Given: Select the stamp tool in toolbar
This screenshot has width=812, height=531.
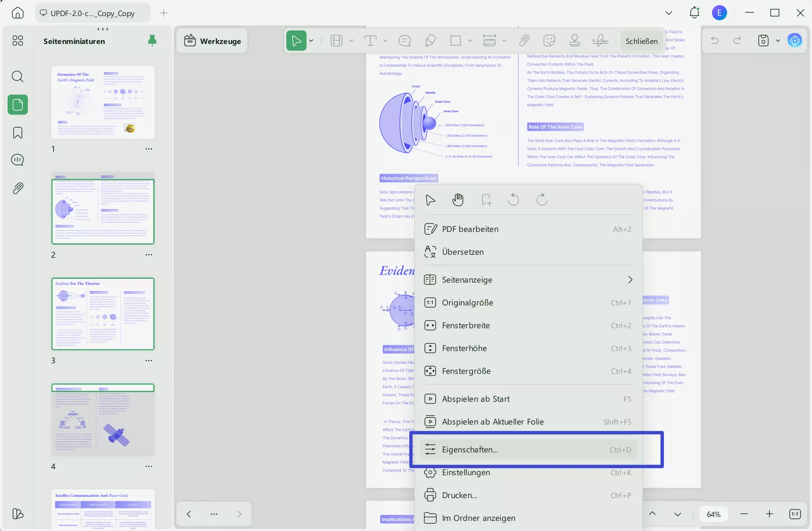Looking at the screenshot, I should 574,41.
